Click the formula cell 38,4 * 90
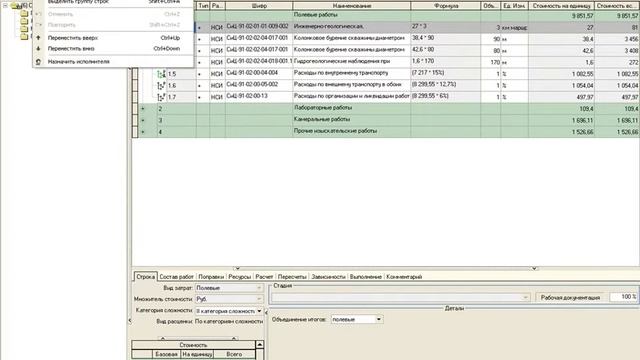Image resolution: width=640 pixels, height=360 pixels. (446, 39)
